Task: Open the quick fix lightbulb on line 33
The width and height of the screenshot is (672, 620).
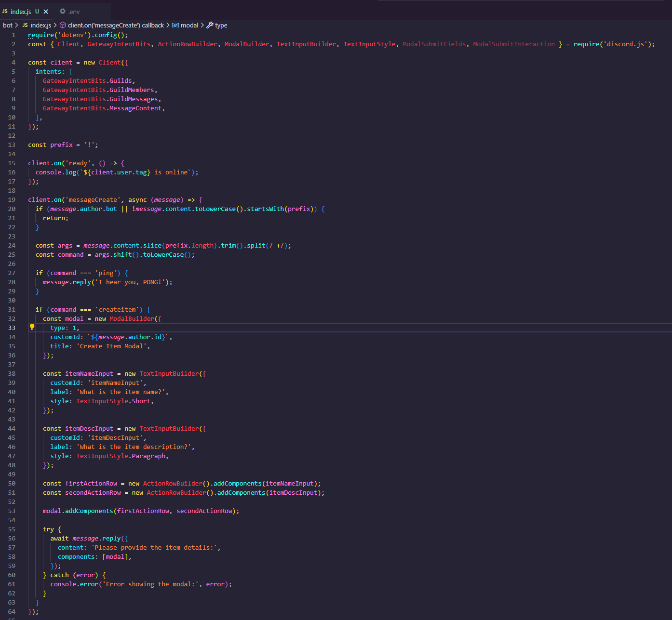Action: [x=32, y=327]
